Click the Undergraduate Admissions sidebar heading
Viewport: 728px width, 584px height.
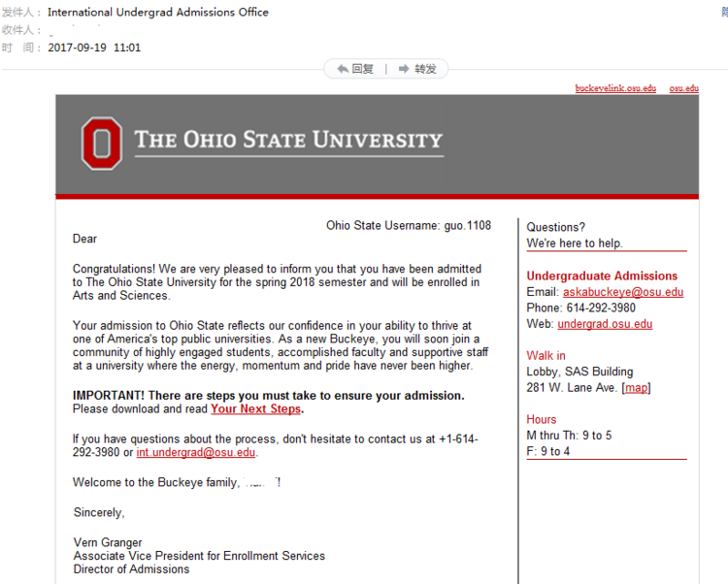pos(602,276)
